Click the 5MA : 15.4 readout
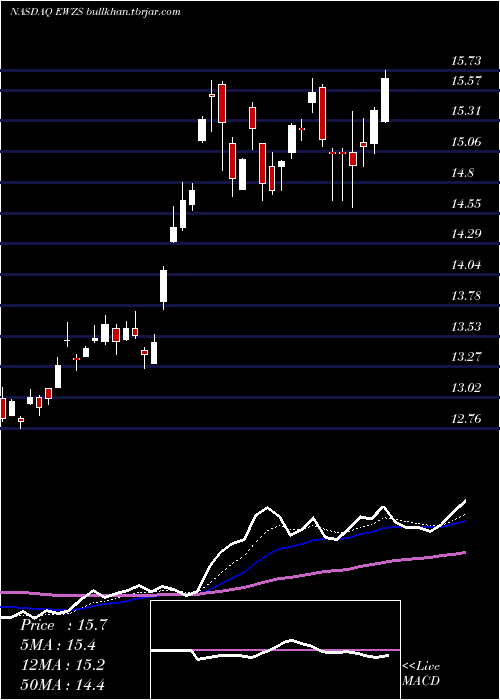Image resolution: width=500 pixels, height=700 pixels. click(59, 645)
